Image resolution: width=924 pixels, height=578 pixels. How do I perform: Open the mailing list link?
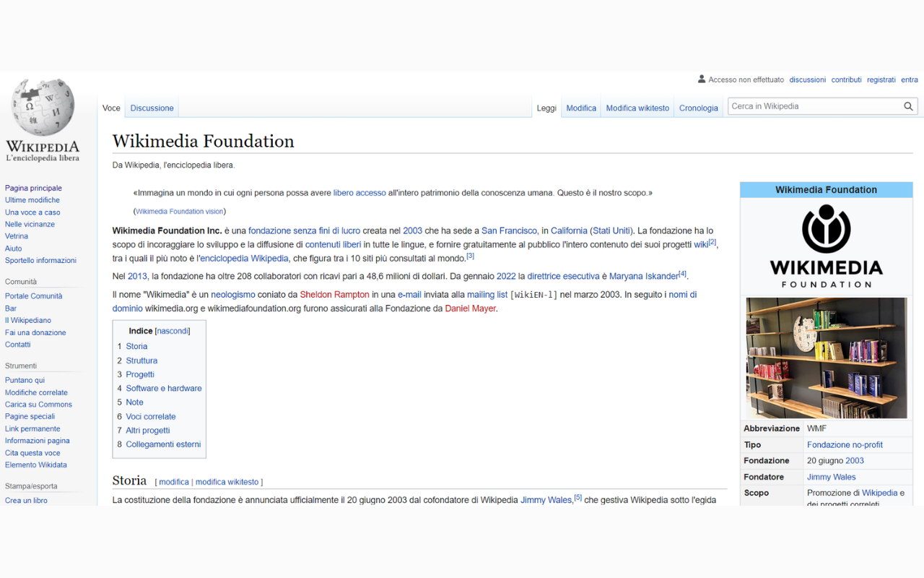[487, 295]
